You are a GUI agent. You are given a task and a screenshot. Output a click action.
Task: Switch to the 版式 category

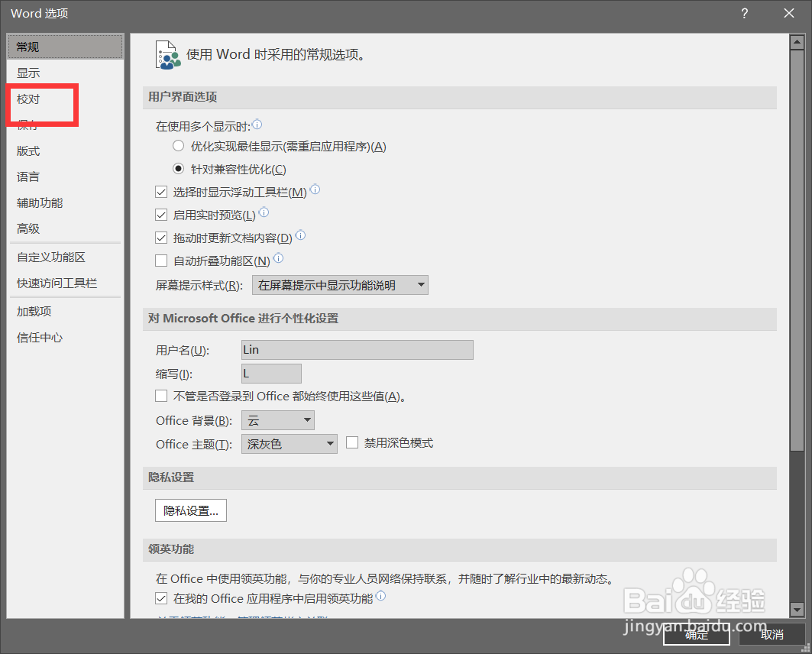click(65, 151)
